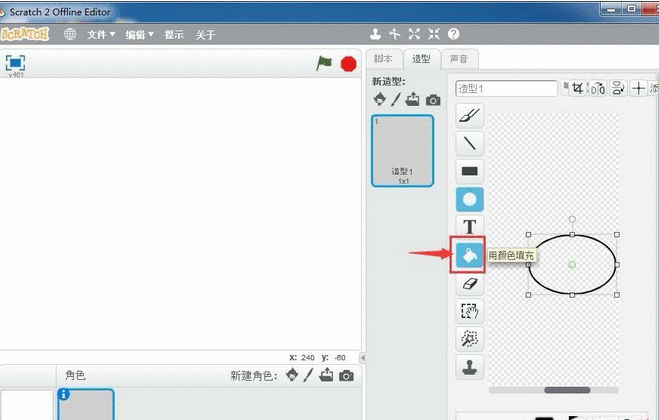The width and height of the screenshot is (659, 420).
Task: Click the 提示 (Tips) menu item
Action: (x=174, y=34)
